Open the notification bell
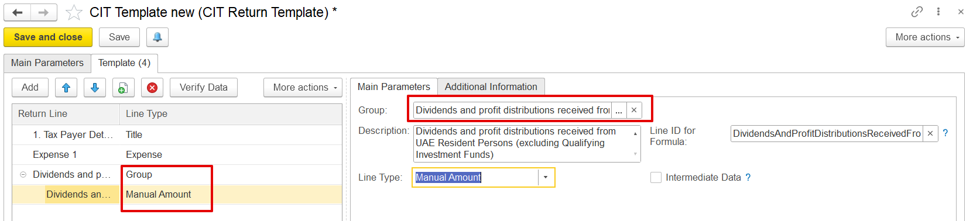 coord(157,37)
